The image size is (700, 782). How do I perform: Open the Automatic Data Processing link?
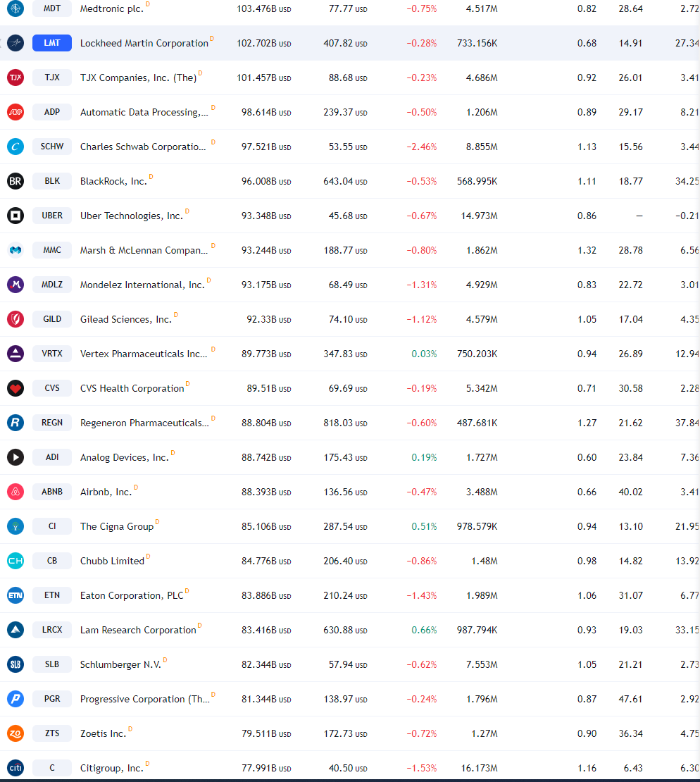pos(144,112)
